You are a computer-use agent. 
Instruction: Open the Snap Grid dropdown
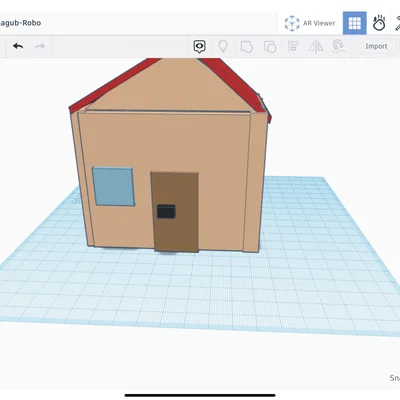395,378
